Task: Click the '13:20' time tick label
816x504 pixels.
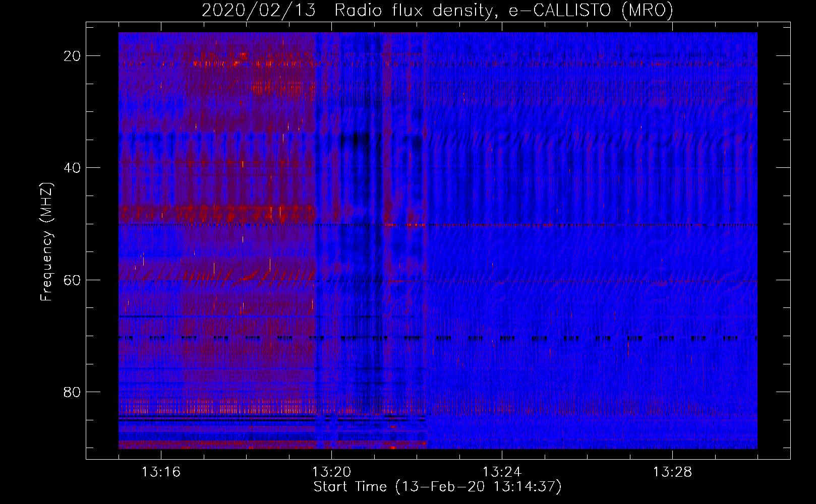Action: tap(331, 472)
